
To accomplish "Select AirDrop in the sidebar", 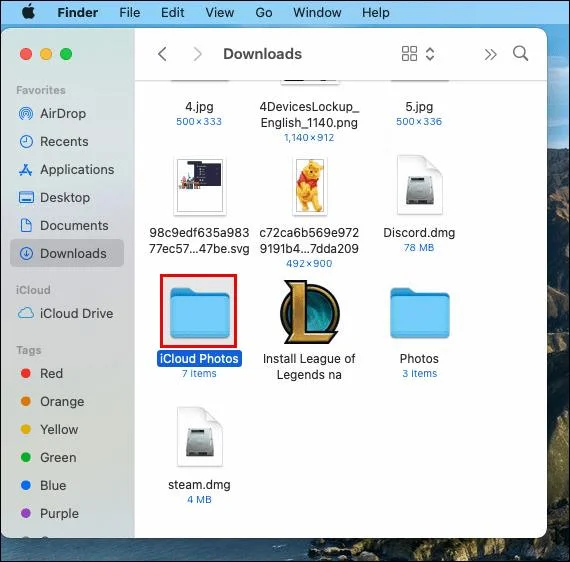I will pyautogui.click(x=67, y=113).
